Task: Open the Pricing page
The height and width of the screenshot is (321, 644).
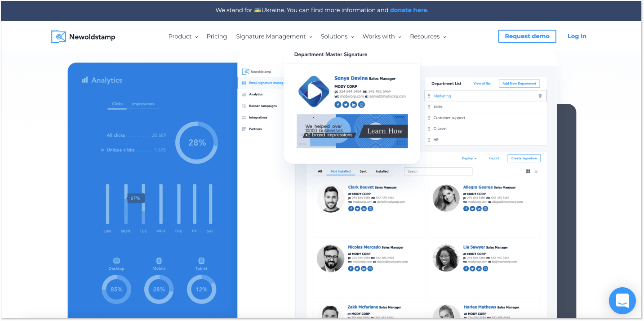Action: [217, 36]
